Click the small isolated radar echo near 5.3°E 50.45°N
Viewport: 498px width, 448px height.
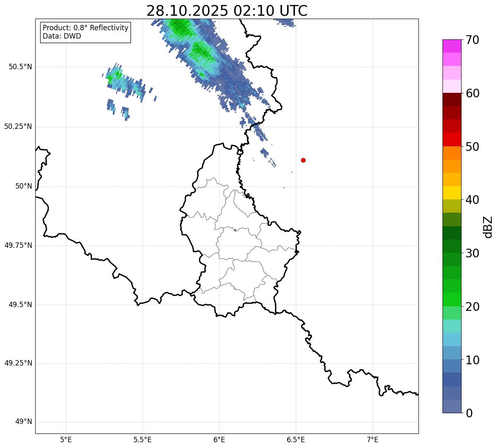pos(124,82)
